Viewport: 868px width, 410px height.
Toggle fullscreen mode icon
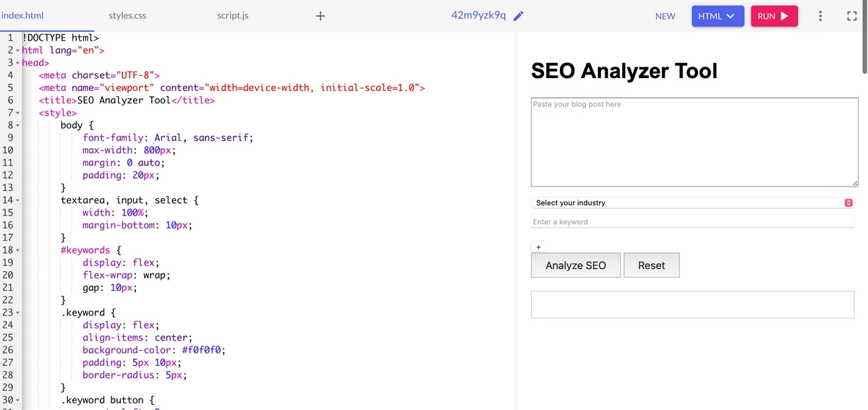point(851,16)
